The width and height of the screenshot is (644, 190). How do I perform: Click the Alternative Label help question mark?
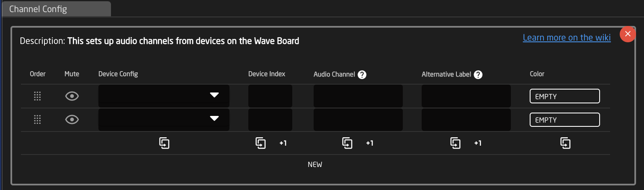click(x=478, y=74)
